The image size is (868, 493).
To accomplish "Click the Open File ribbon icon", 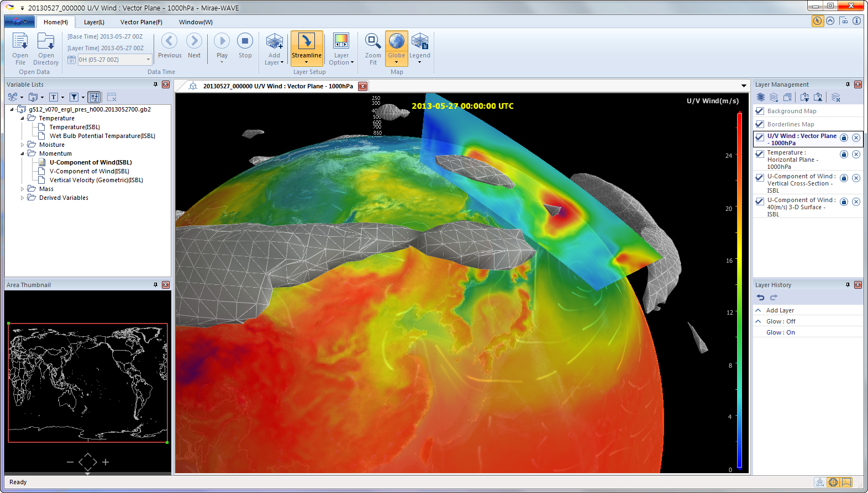I will click(x=20, y=49).
